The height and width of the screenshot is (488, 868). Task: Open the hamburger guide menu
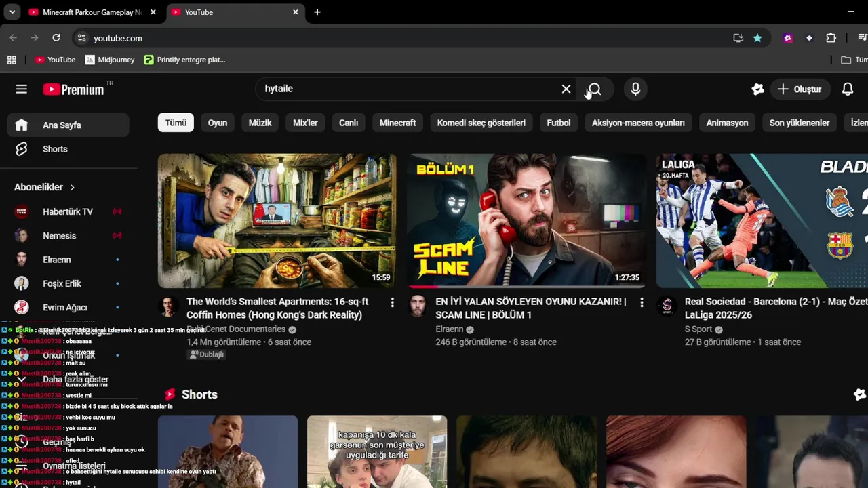click(x=22, y=89)
